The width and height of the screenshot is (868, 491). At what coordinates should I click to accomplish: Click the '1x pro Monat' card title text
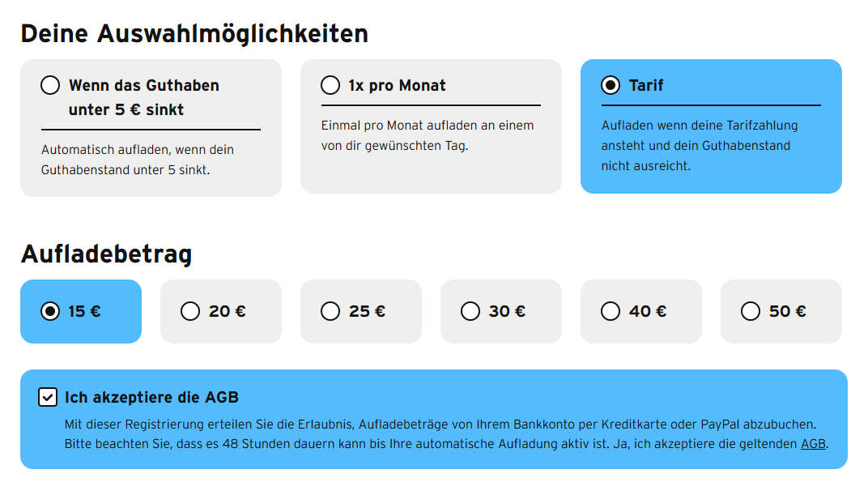coord(397,85)
